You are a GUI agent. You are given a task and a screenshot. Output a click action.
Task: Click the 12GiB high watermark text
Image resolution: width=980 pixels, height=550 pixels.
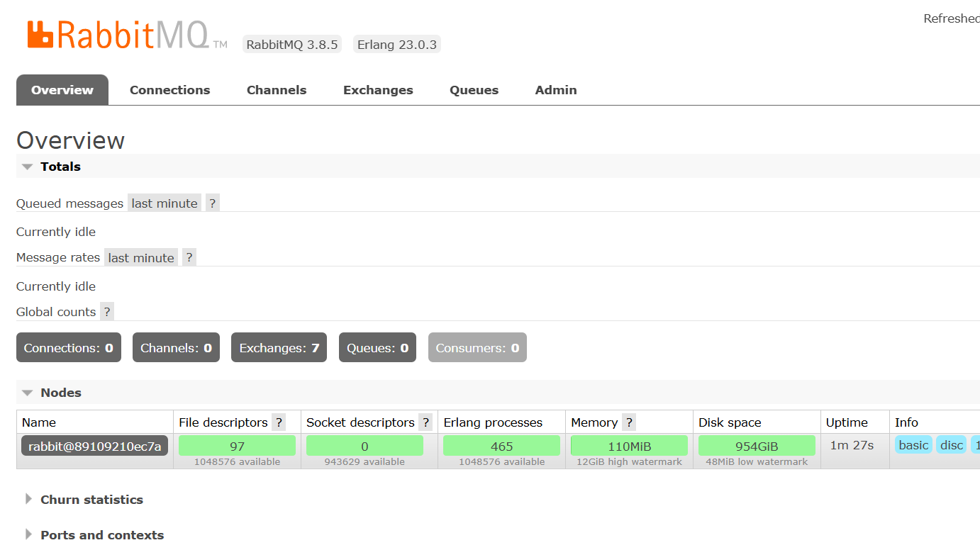tap(629, 461)
